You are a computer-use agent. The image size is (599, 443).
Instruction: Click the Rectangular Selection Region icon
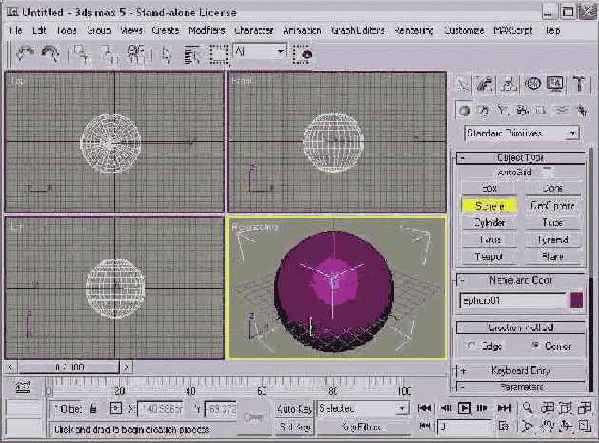click(x=219, y=54)
